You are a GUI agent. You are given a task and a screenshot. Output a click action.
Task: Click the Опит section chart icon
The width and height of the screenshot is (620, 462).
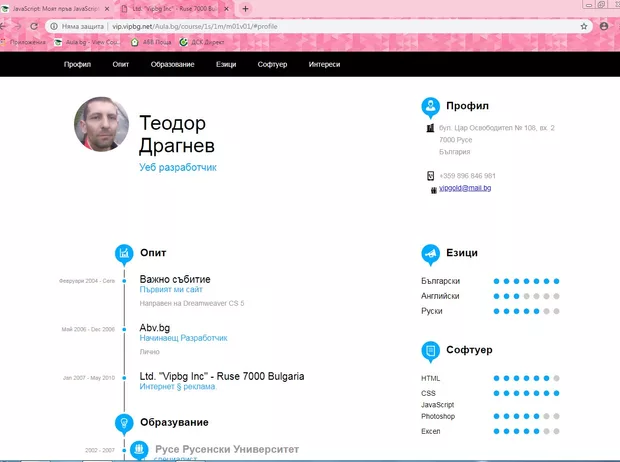coord(124,254)
